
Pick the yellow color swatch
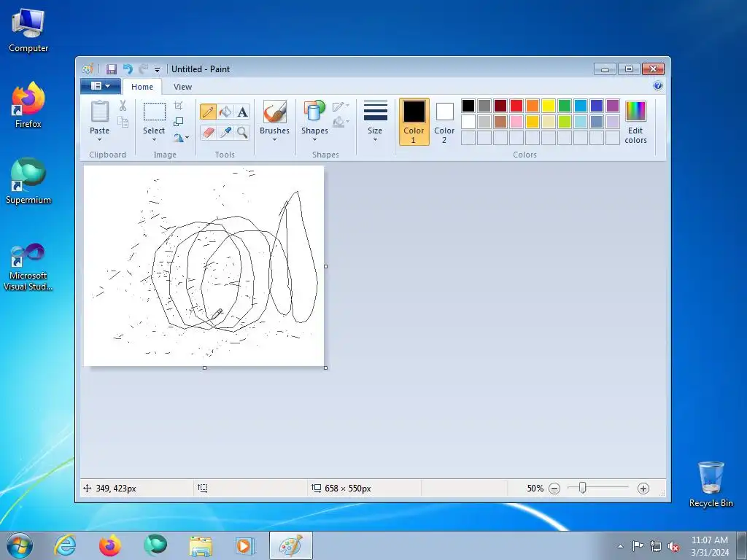(549, 106)
